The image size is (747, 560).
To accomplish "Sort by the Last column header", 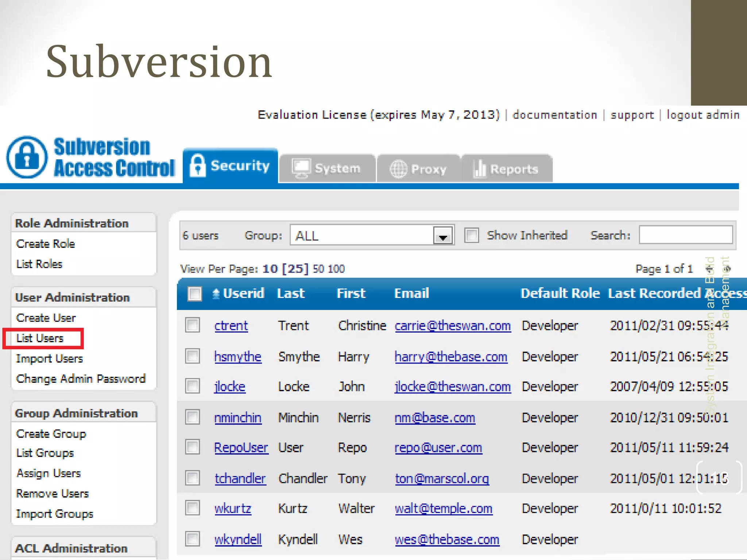I will click(x=291, y=293).
